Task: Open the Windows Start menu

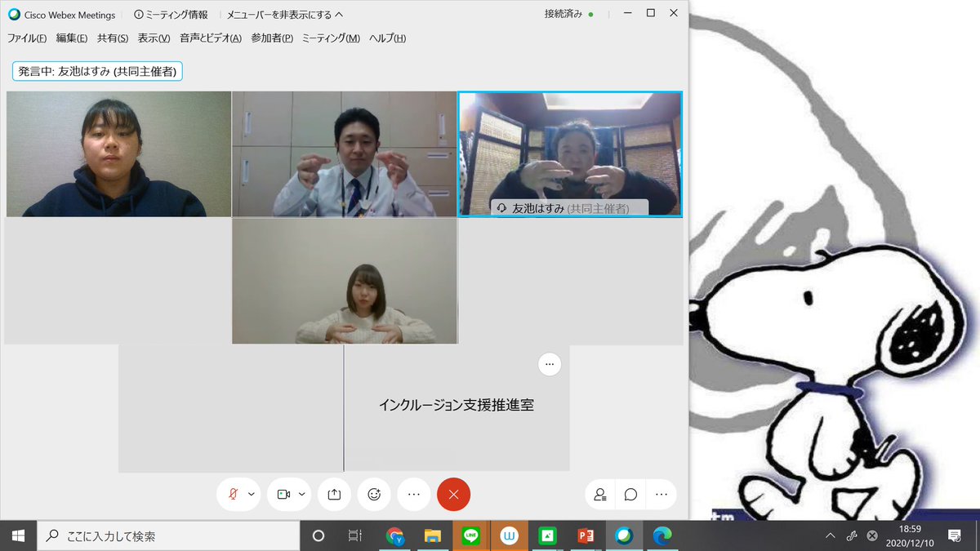Action: (18, 535)
